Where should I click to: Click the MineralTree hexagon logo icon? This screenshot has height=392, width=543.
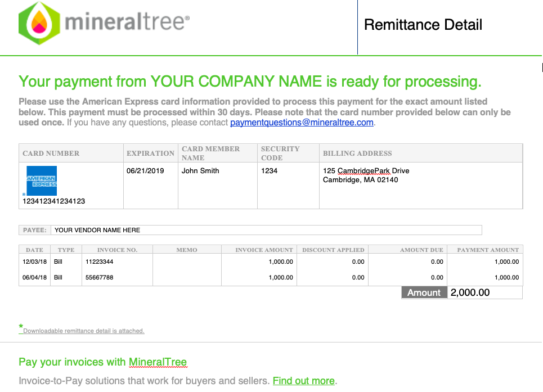pos(39,23)
